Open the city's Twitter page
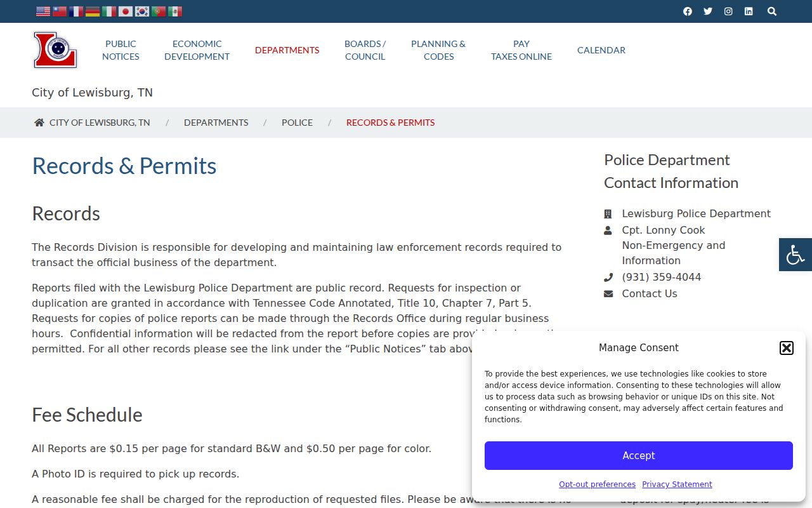Image resolution: width=812 pixels, height=508 pixels. 708,11
